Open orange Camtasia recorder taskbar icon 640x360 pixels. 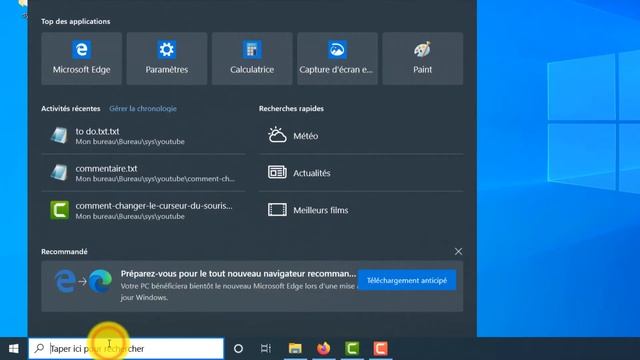pyautogui.click(x=380, y=349)
